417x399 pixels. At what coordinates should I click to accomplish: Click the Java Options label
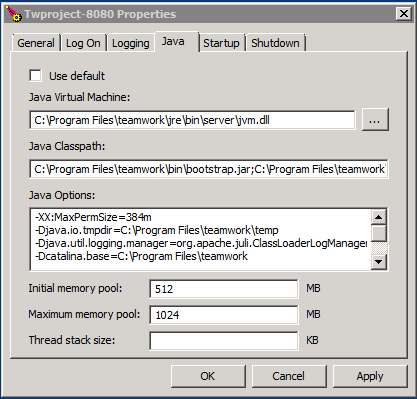tap(62, 195)
